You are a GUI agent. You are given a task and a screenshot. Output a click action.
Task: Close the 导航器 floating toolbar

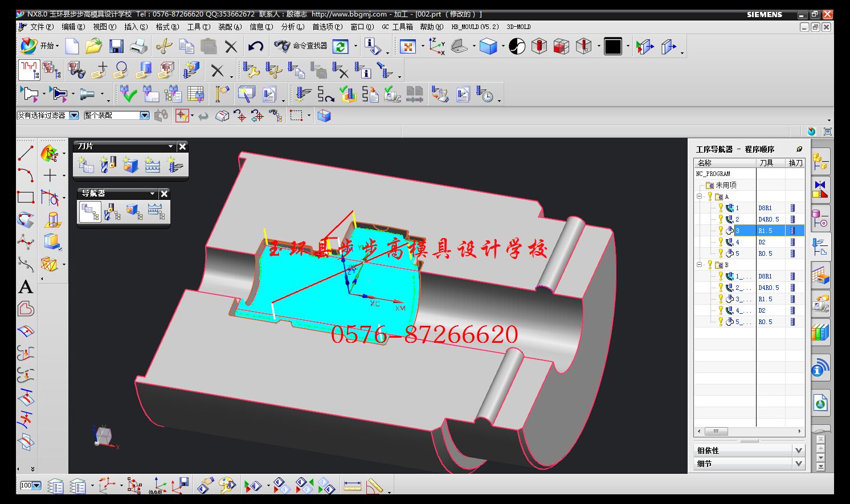tap(164, 194)
